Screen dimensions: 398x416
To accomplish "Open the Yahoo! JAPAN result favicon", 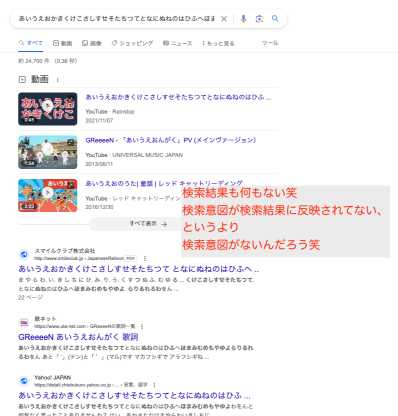I will pos(24,380).
